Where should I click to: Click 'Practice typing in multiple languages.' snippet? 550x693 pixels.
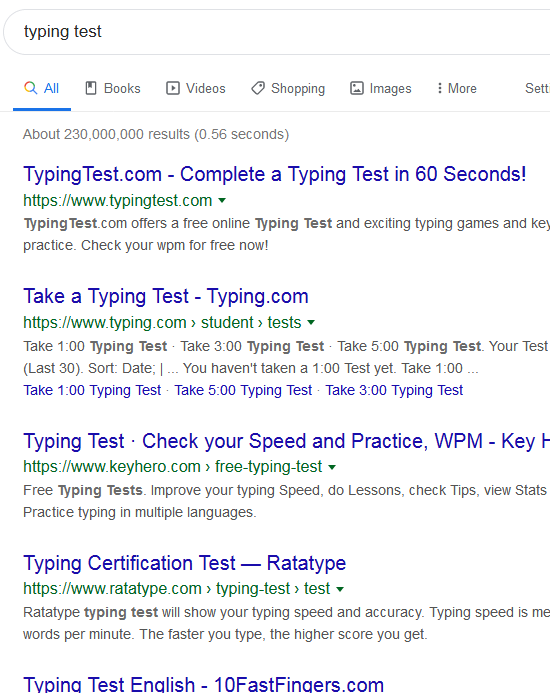[x=139, y=512]
